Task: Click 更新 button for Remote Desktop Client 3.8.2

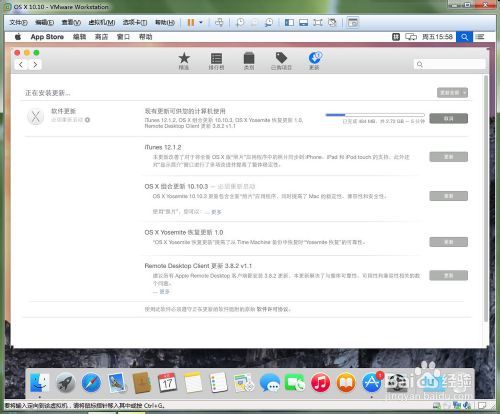Action: [449, 275]
